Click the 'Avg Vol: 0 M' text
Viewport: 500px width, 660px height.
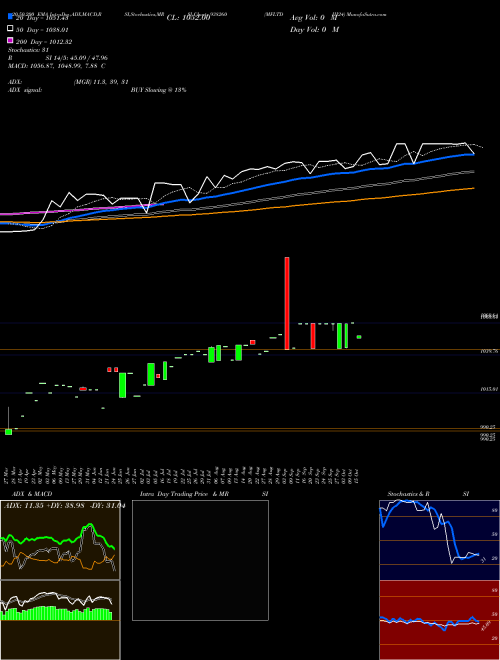pos(314,18)
